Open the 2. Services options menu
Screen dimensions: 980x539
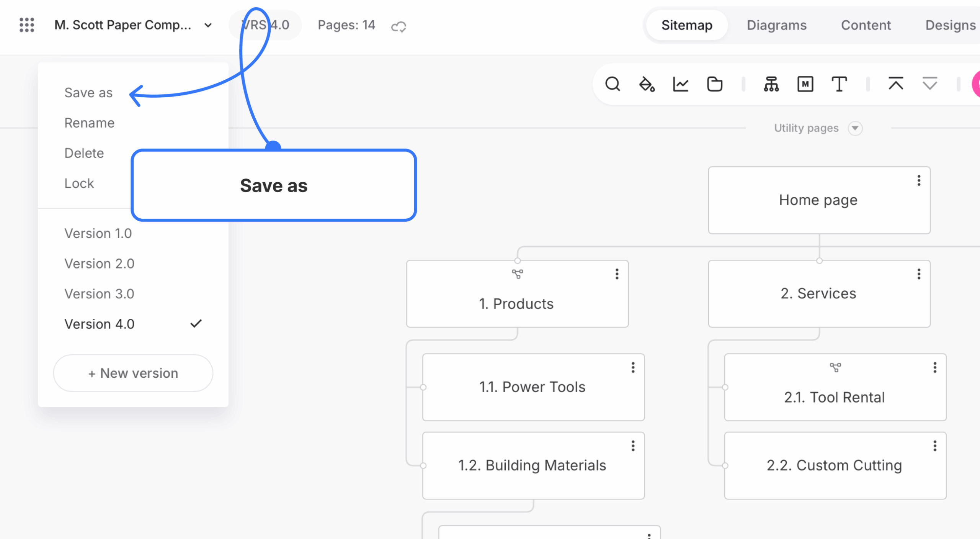pos(919,274)
